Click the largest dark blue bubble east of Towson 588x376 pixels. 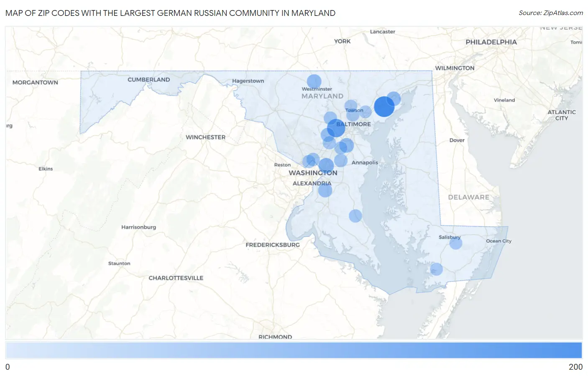pyautogui.click(x=384, y=106)
